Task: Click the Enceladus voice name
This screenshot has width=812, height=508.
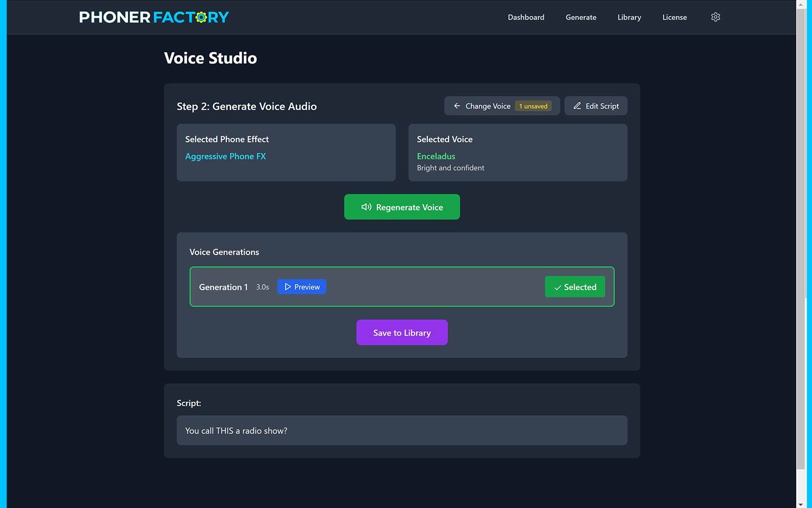Action: pyautogui.click(x=436, y=156)
